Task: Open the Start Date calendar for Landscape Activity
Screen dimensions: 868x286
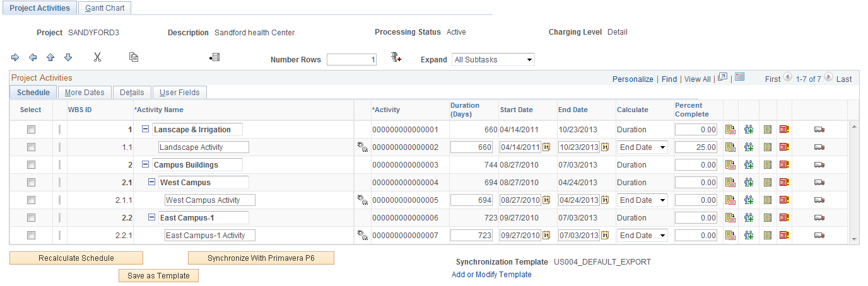Action: [547, 147]
